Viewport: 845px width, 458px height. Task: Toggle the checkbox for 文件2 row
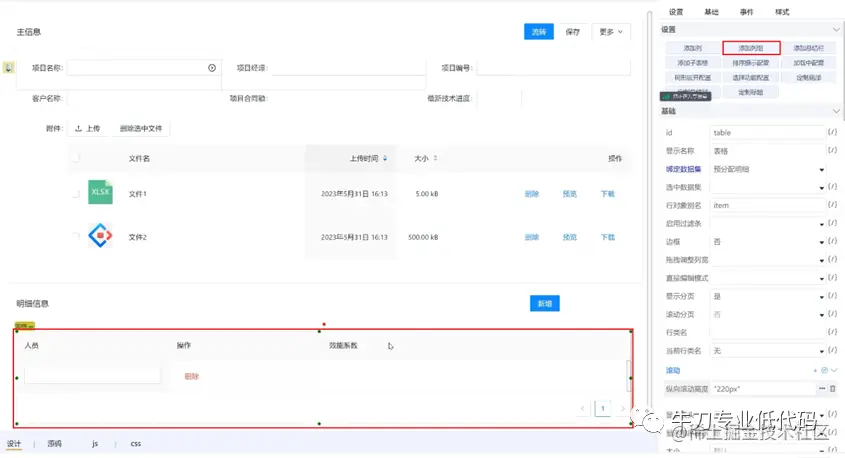75,235
